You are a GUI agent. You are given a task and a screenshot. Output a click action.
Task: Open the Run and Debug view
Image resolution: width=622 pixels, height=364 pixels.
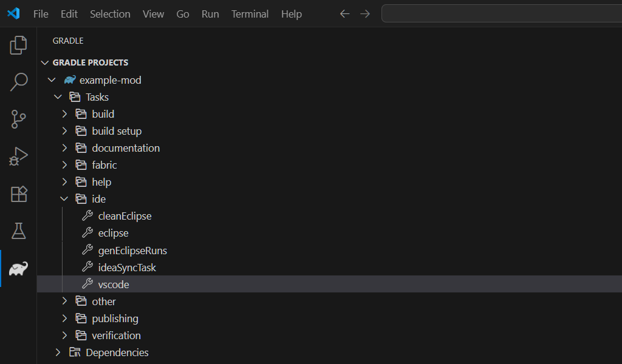[x=18, y=156]
